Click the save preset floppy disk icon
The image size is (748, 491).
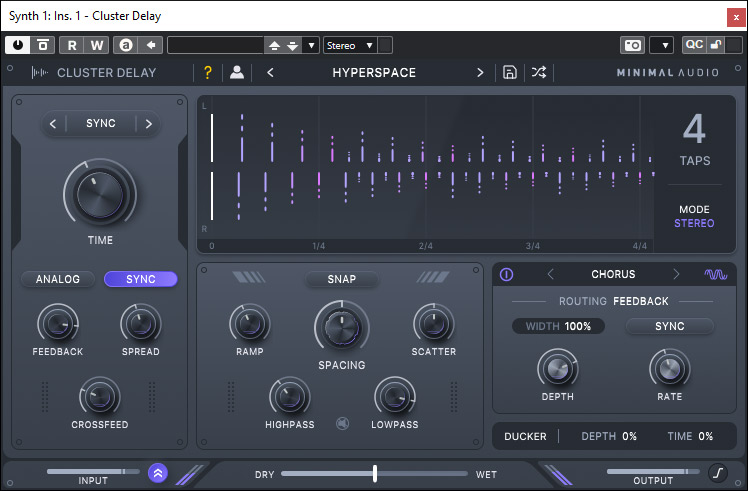click(x=510, y=72)
